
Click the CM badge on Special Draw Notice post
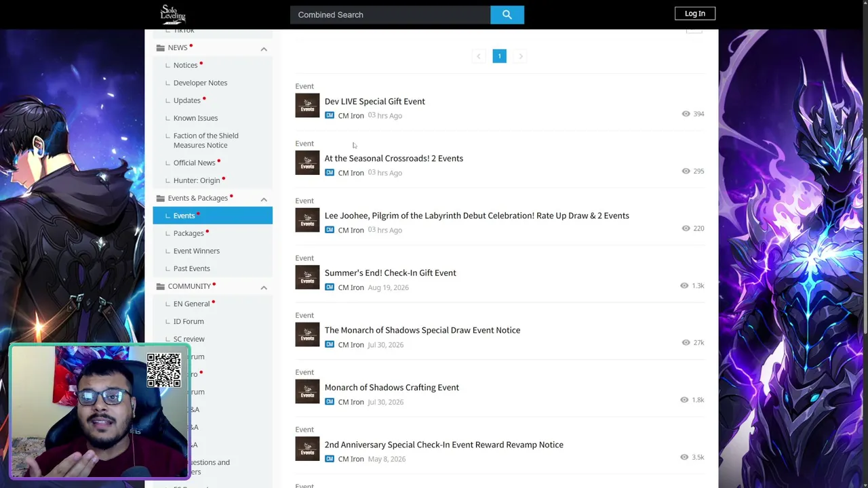[330, 345]
